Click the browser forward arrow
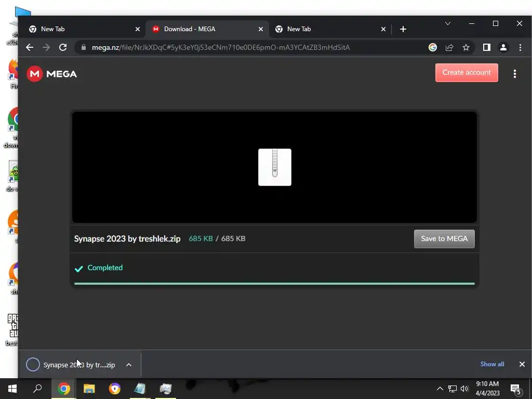 coord(46,47)
